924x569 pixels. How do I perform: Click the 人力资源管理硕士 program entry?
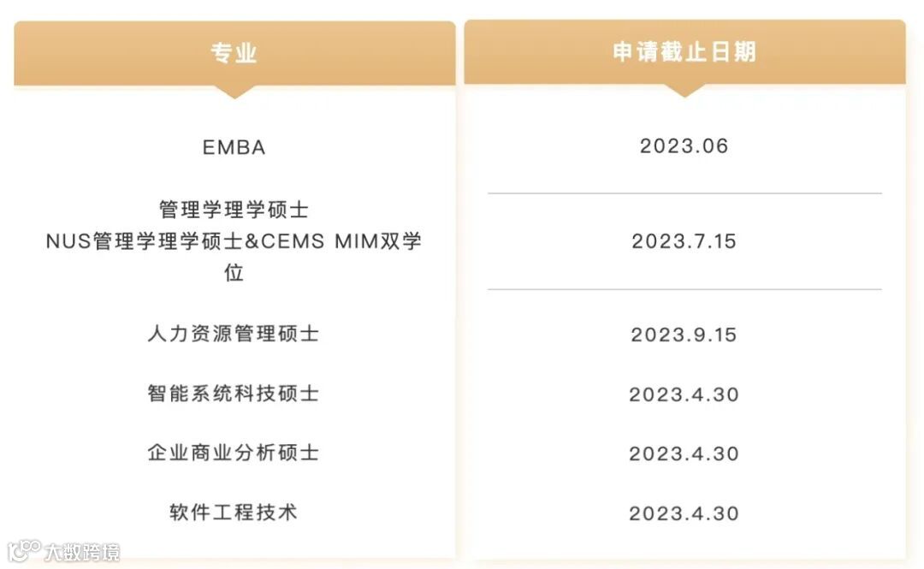[234, 334]
